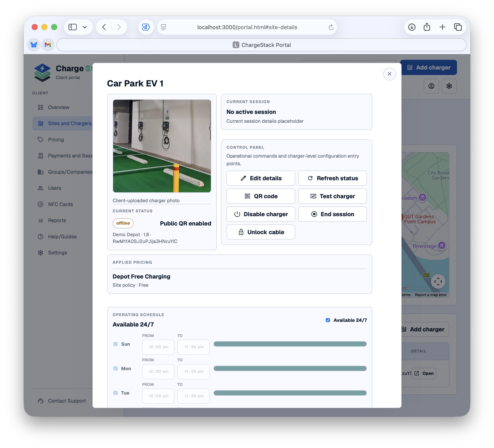Click Sun FROM time field
Image resolution: width=494 pixels, height=448 pixels.
pos(158,347)
